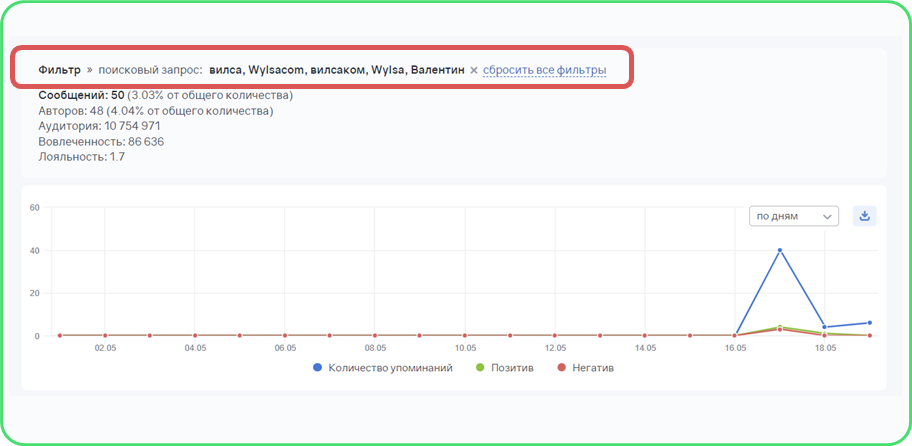This screenshot has width=912, height=446.
Task: Click the last blue data point on chart
Action: pyautogui.click(x=870, y=323)
